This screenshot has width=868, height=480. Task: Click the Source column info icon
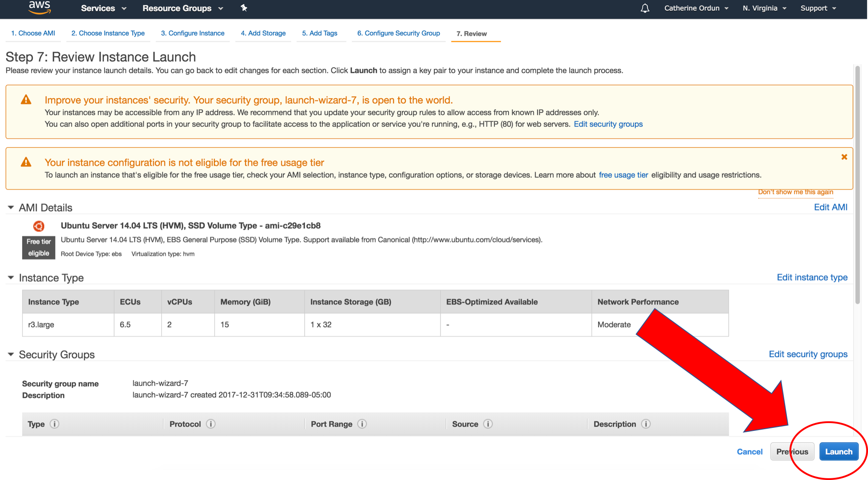click(x=488, y=424)
